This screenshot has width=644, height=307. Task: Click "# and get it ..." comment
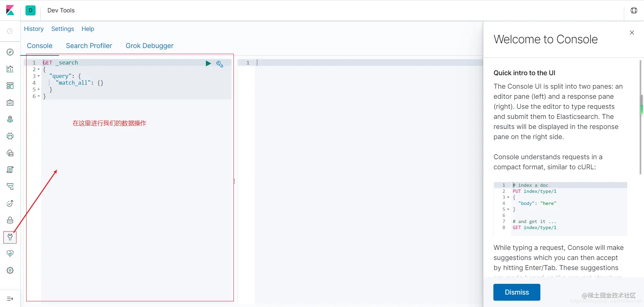(534, 221)
